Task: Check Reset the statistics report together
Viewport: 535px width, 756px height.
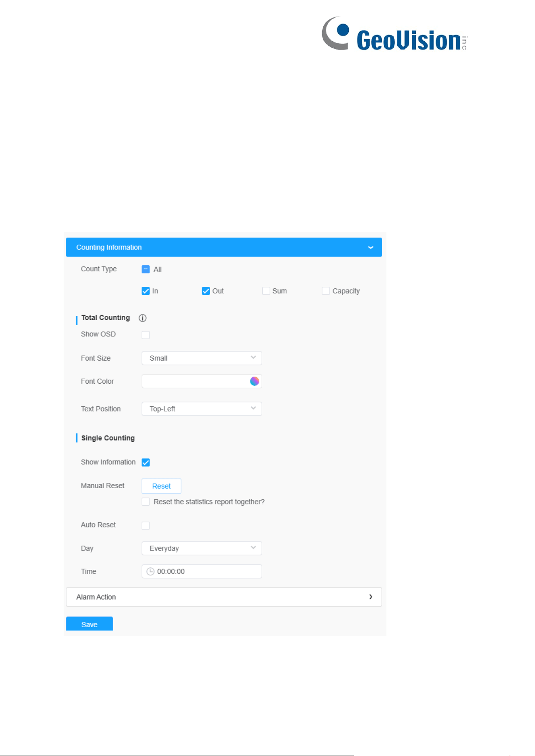Action: tap(146, 502)
